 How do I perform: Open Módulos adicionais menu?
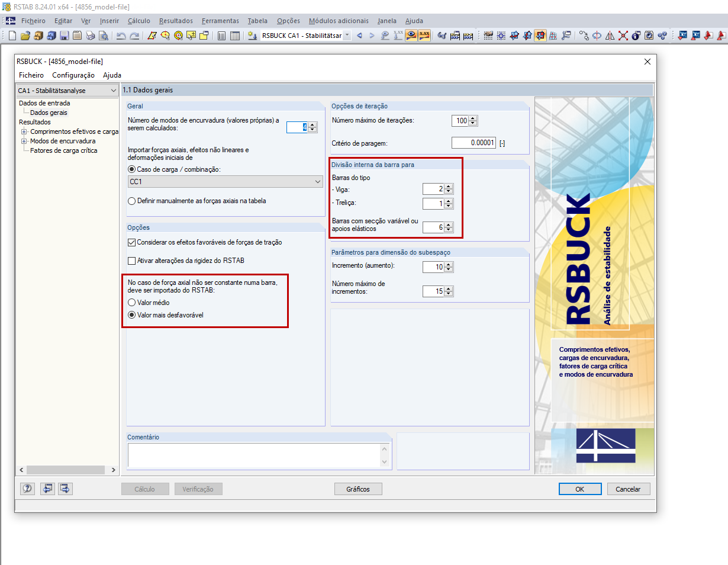[x=339, y=21]
